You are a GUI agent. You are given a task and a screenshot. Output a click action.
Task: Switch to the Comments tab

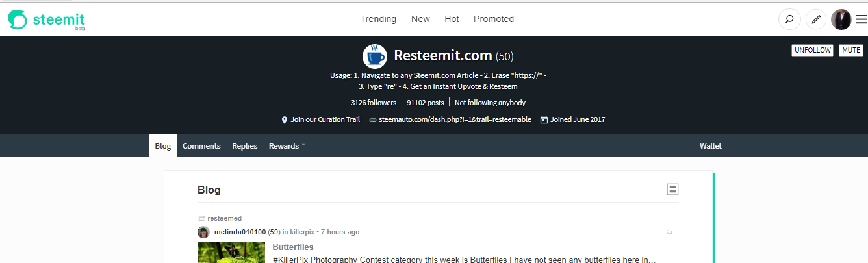click(x=201, y=146)
